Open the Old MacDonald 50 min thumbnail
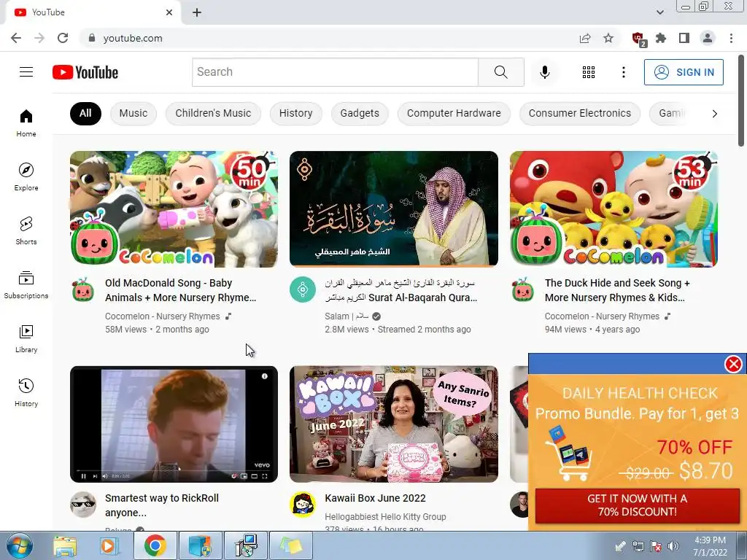The width and height of the screenshot is (747, 560). [x=174, y=209]
